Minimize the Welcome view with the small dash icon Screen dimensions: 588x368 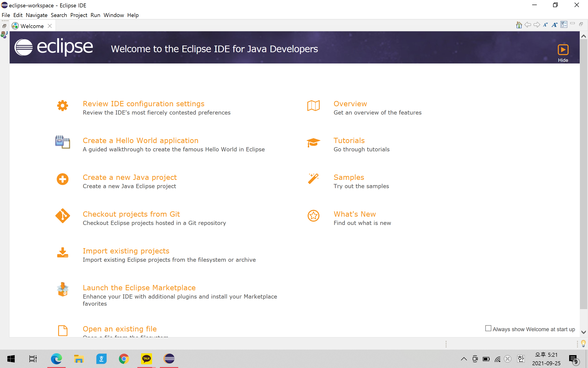572,23
